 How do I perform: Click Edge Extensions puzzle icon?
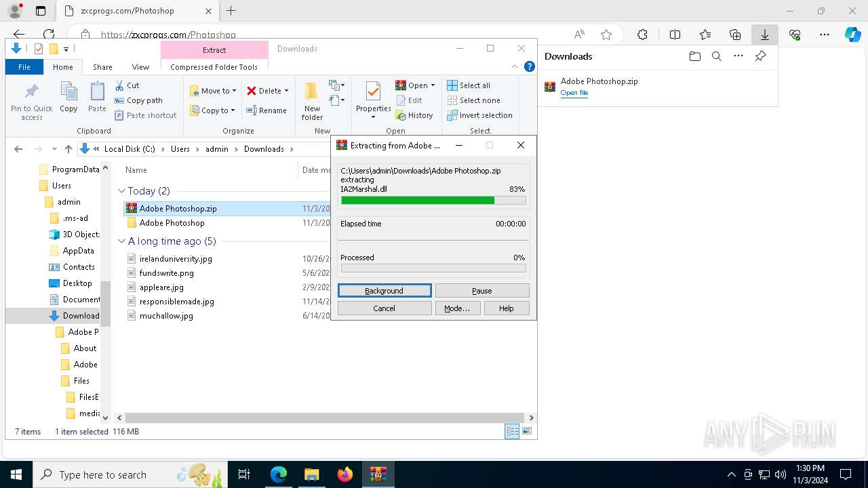pos(642,35)
